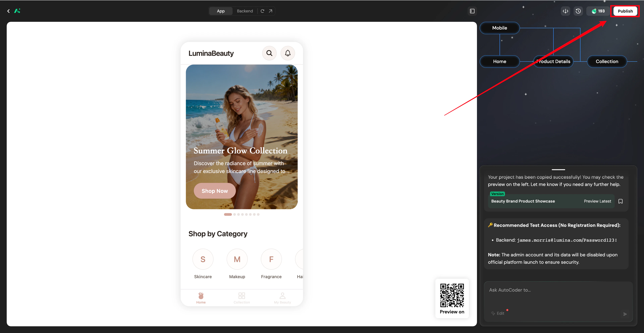Open the version history clock icon
Screen dimensions: 644x333
578,11
